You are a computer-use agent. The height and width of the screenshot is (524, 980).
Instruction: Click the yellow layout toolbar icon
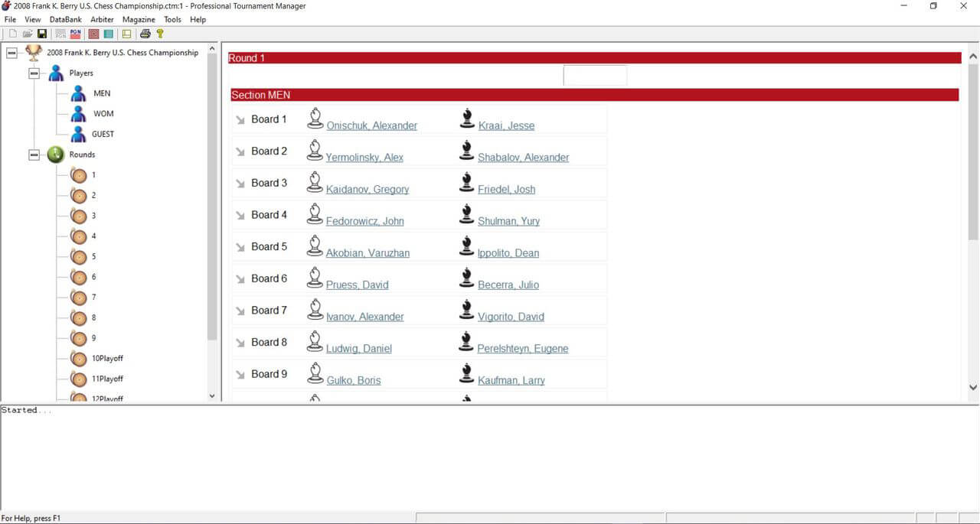point(126,34)
